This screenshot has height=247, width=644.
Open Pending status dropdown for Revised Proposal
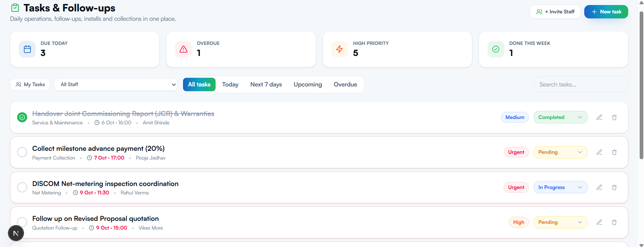(560, 222)
